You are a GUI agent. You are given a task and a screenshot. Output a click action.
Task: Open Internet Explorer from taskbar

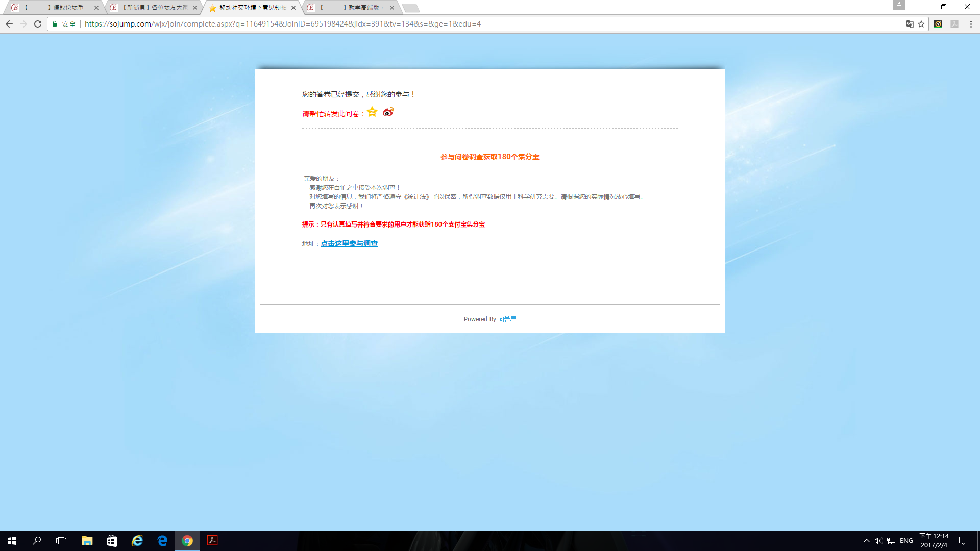tap(137, 540)
